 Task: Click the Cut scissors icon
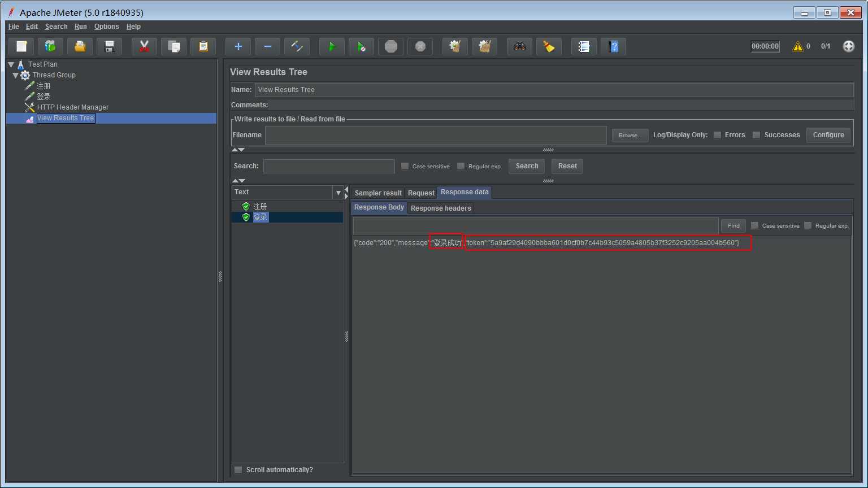pyautogui.click(x=145, y=46)
